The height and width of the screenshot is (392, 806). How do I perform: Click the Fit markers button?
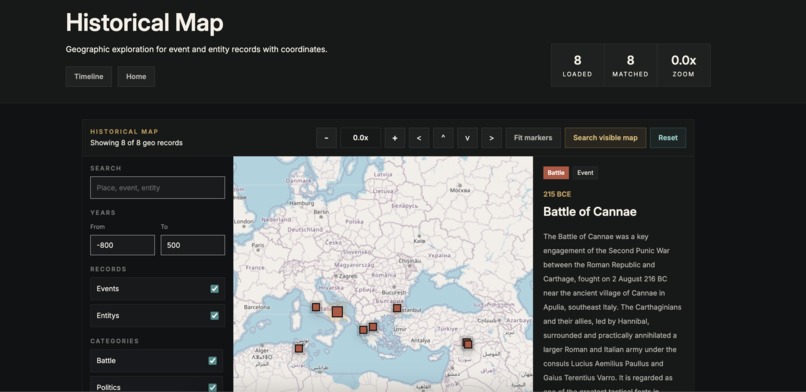[x=533, y=138]
